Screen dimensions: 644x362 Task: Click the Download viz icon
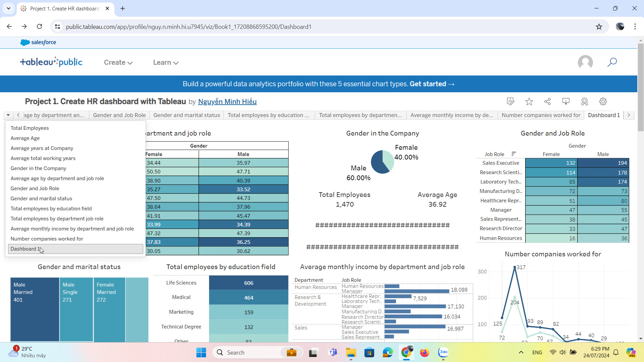coord(566,101)
